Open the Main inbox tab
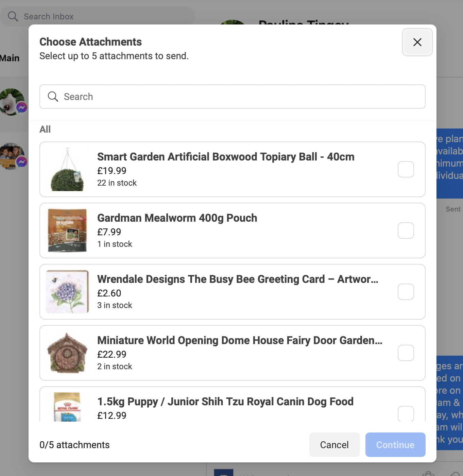 [10, 58]
